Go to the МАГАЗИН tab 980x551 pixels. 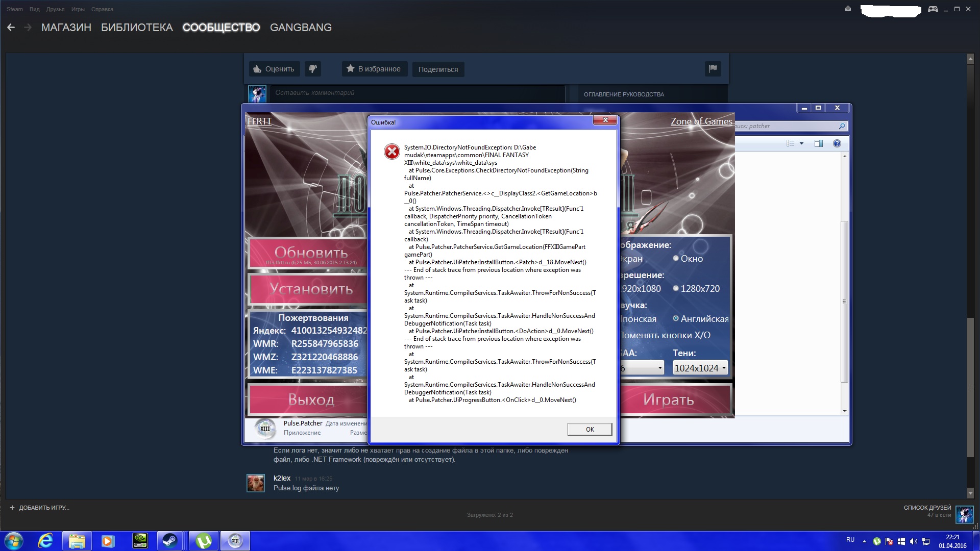66,28
